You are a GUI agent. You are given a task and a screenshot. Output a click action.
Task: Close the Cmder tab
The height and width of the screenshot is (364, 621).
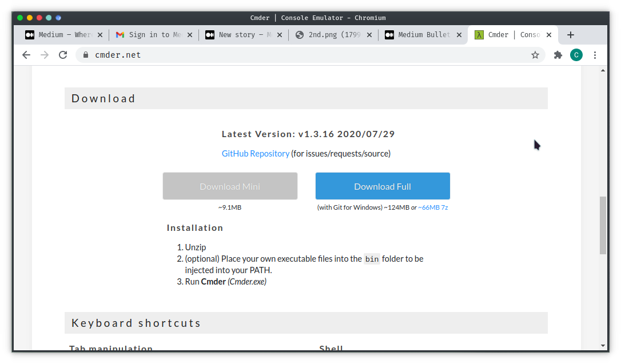tap(549, 35)
